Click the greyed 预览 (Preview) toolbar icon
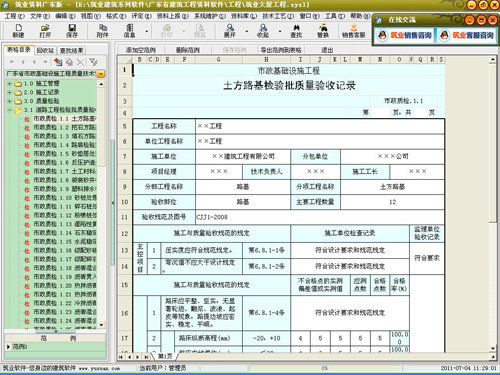This screenshot has height=375, width=500. (x=200, y=31)
